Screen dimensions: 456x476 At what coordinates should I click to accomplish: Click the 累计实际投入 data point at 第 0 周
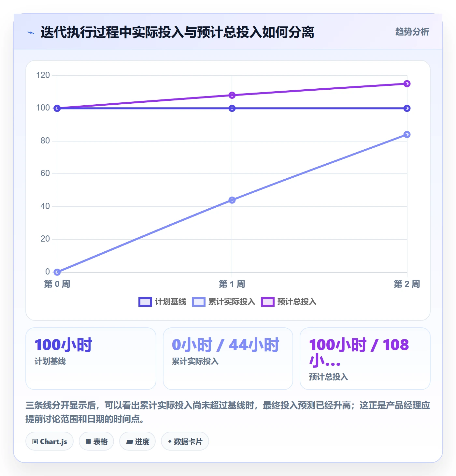tap(57, 272)
